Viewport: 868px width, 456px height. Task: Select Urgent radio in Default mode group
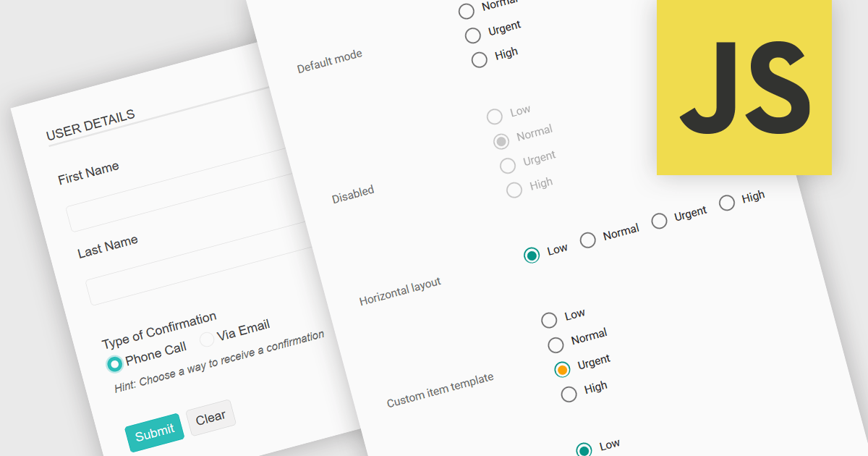tap(472, 35)
